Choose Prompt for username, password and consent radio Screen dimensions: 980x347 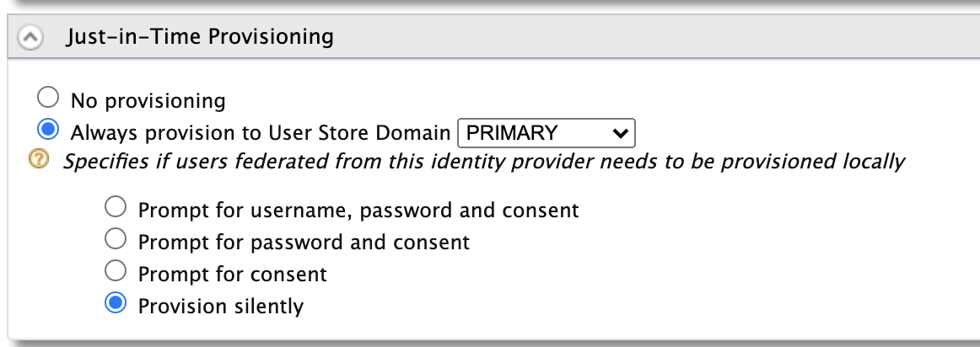pos(115,207)
